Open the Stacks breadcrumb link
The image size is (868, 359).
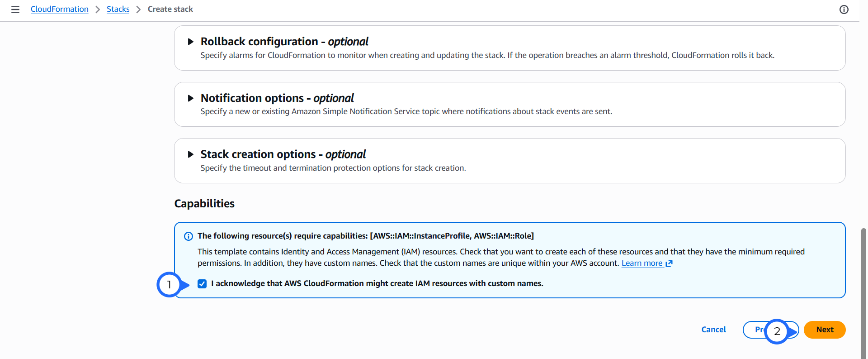pos(118,9)
